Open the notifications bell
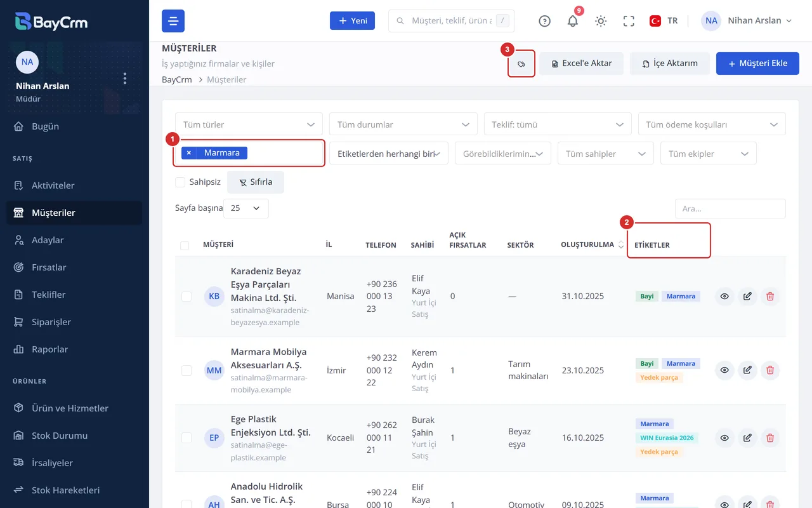This screenshot has height=508, width=812. (x=573, y=21)
